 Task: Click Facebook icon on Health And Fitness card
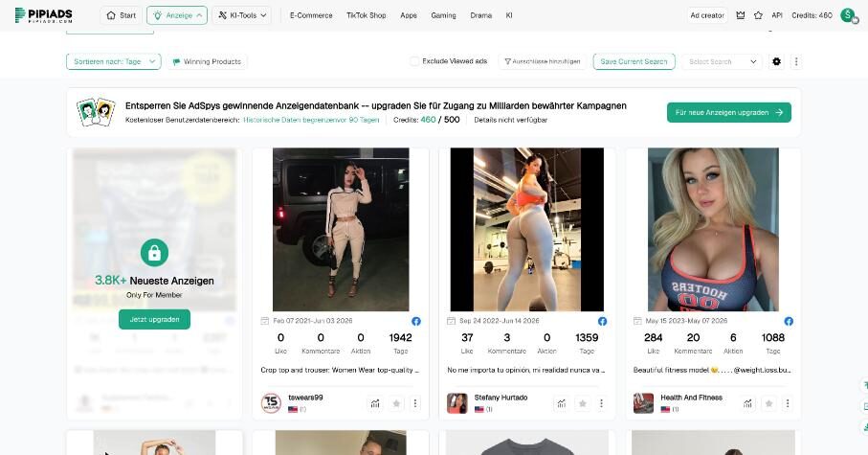tap(789, 321)
